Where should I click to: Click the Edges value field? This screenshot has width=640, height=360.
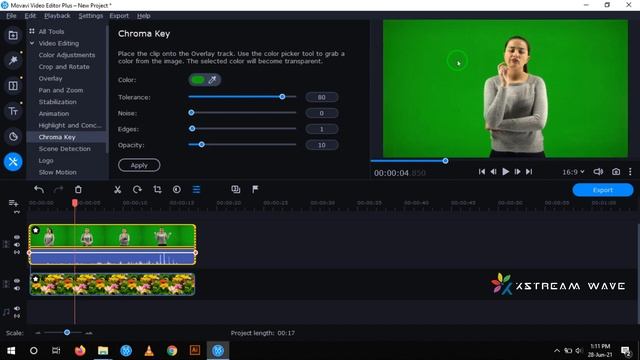click(x=322, y=129)
